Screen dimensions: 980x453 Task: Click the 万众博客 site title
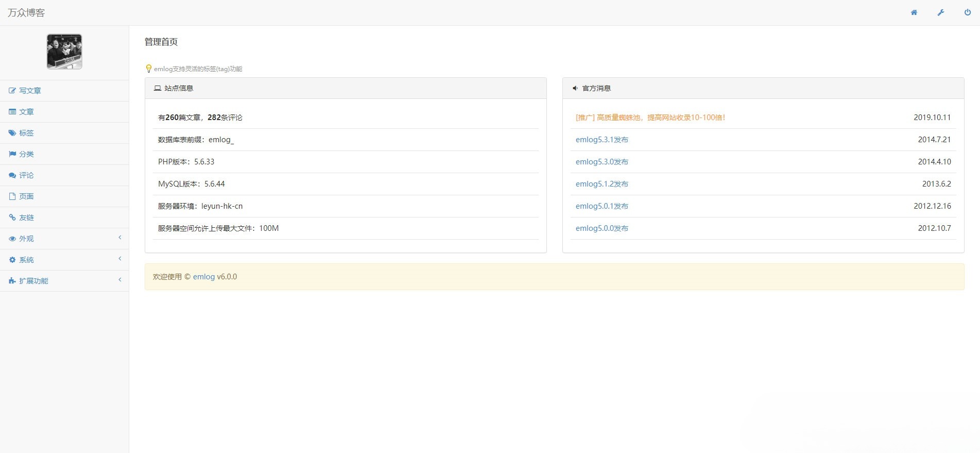[26, 13]
